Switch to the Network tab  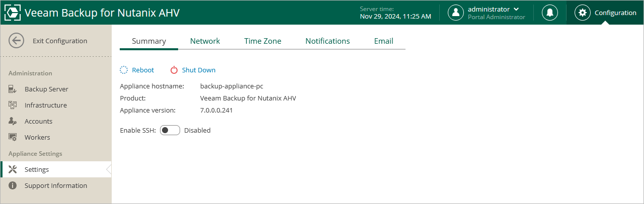point(205,41)
